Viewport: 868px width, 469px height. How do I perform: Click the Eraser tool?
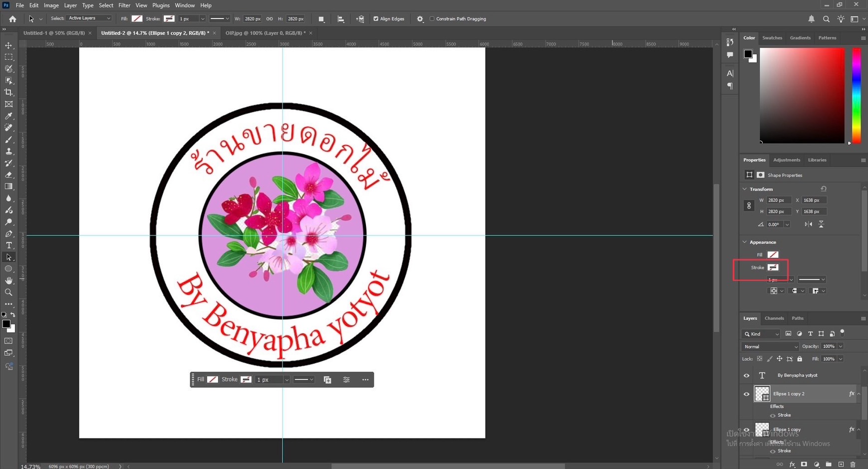pos(8,175)
